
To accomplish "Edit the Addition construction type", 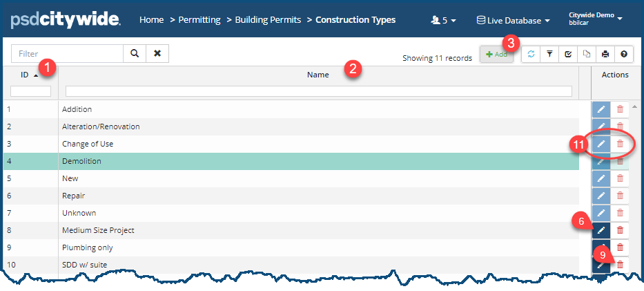I will (601, 109).
